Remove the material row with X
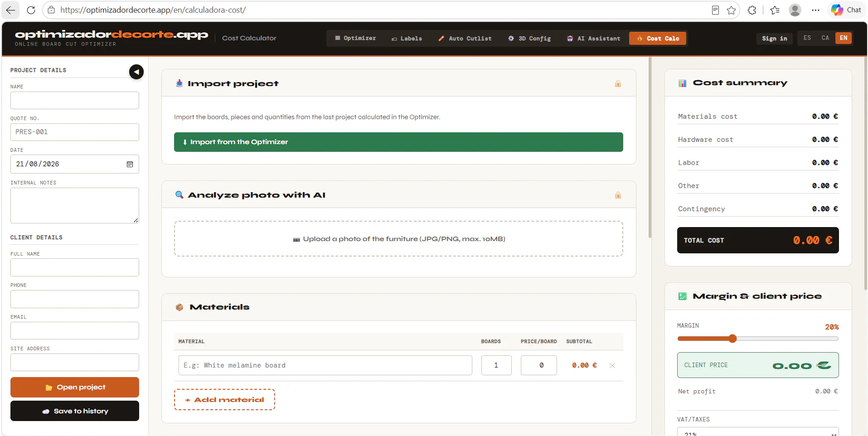Viewport: 868px width, 436px height. 612,365
